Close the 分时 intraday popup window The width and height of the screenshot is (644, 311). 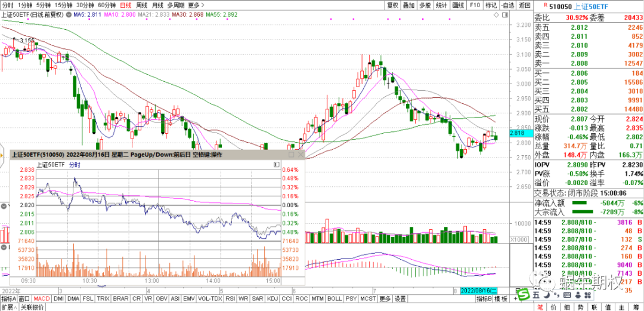tap(301, 154)
